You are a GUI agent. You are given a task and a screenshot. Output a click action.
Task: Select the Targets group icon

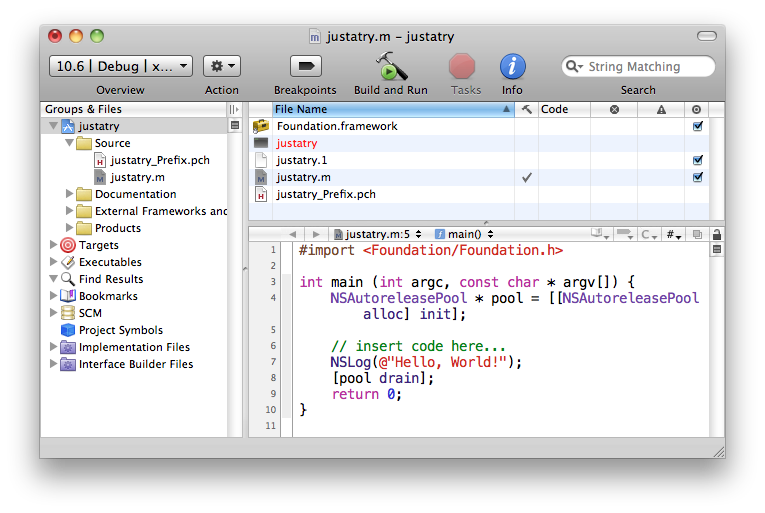pyautogui.click(x=68, y=245)
